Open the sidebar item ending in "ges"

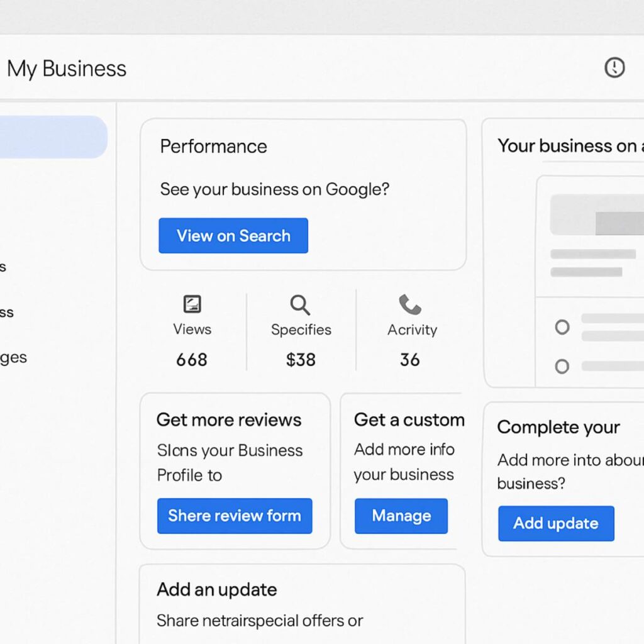click(x=14, y=357)
